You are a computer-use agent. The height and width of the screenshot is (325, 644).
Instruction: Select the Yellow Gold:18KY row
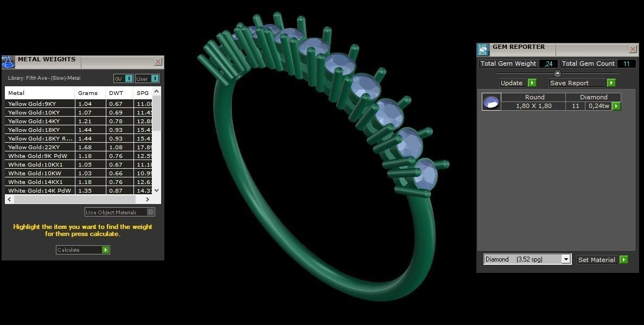click(79, 130)
